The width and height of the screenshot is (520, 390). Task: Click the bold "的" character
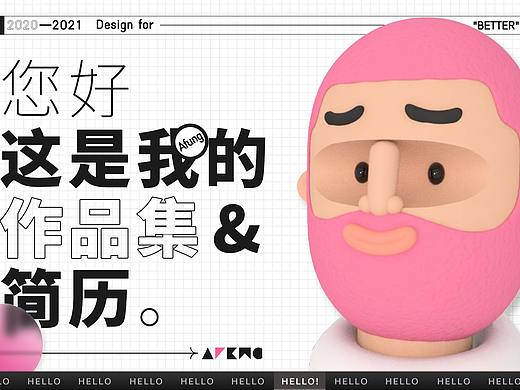pyautogui.click(x=236, y=158)
